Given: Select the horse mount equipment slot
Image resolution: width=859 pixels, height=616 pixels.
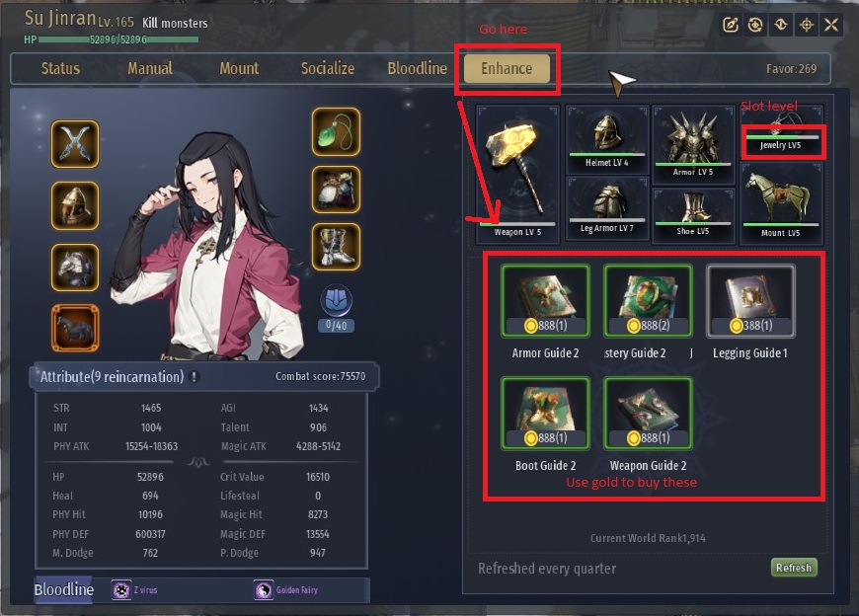Looking at the screenshot, I should 75,328.
